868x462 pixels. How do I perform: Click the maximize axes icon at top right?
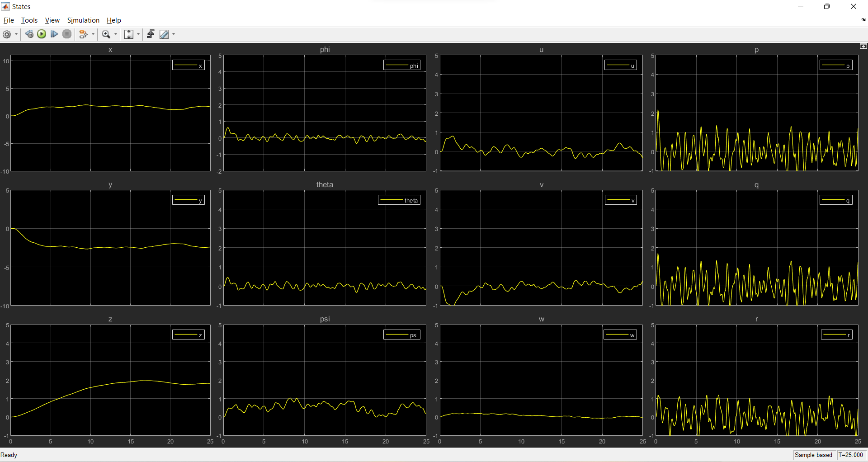click(x=863, y=47)
